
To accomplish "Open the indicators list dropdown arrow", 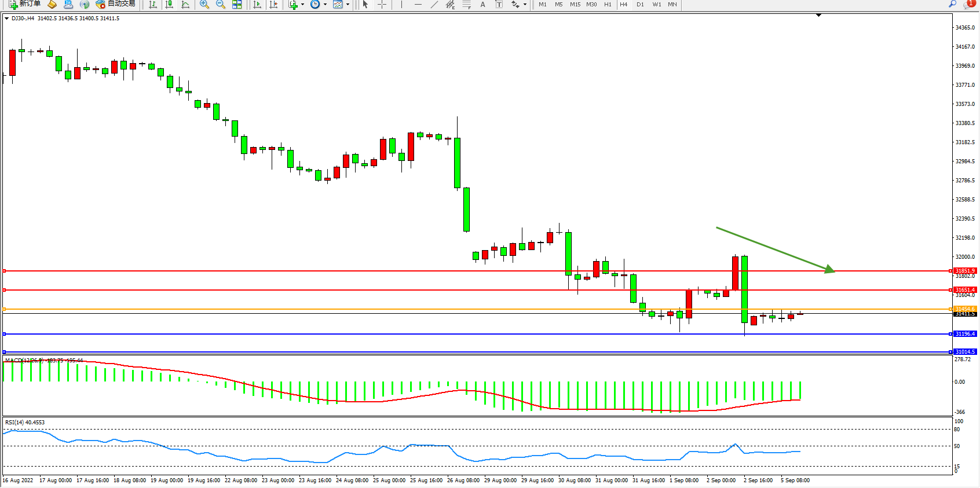I will pyautogui.click(x=302, y=5).
